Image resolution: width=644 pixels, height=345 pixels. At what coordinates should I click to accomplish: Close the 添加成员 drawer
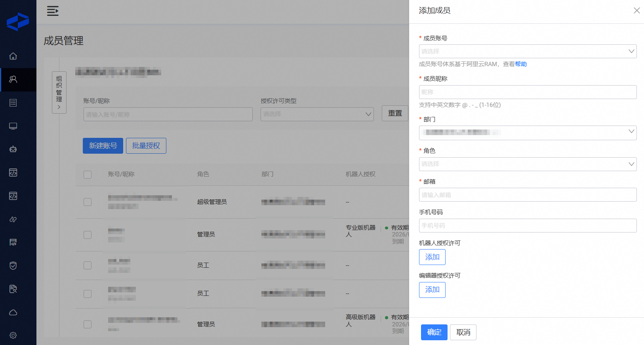tap(637, 11)
